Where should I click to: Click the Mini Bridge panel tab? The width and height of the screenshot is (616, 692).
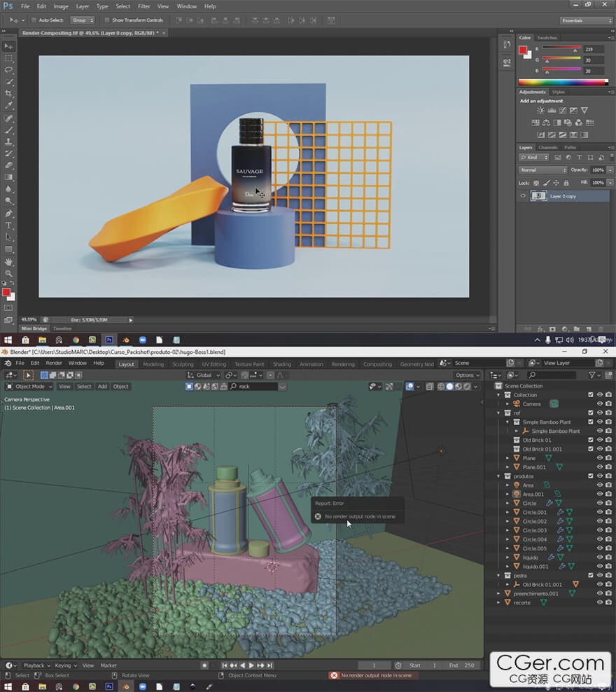tap(34, 328)
